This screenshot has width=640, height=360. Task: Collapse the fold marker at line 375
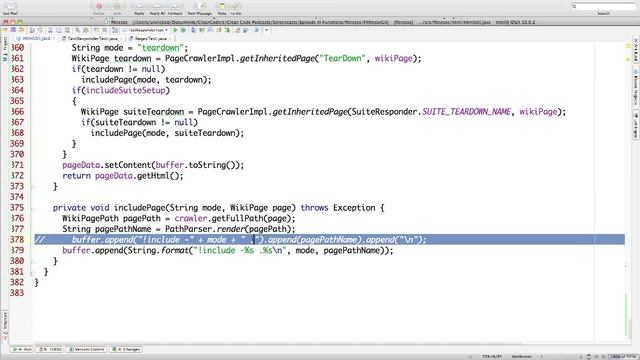tap(33, 208)
